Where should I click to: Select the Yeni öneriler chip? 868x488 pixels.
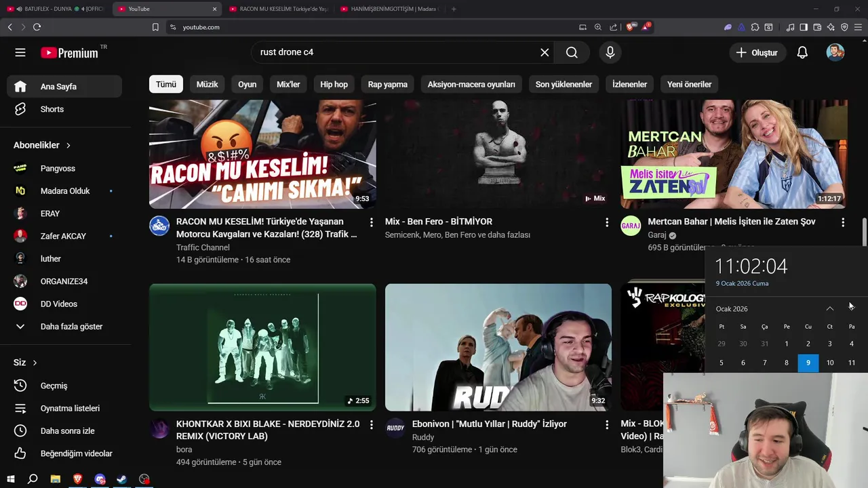tap(690, 84)
